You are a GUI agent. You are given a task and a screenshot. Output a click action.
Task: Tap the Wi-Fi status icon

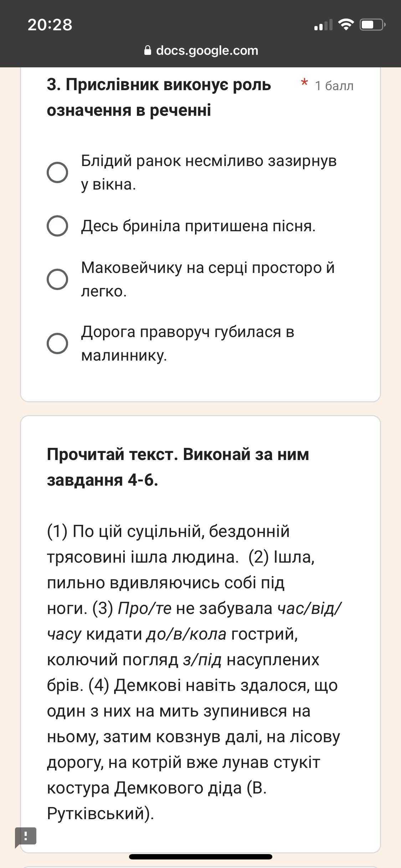(x=345, y=25)
